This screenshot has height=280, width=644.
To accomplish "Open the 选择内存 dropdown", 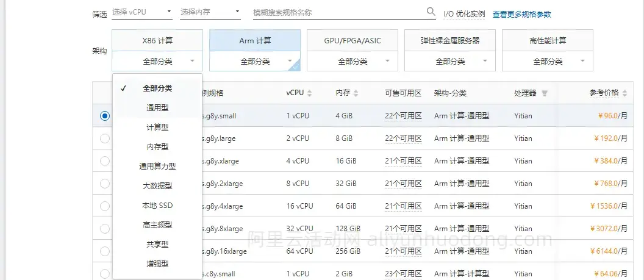I will [x=210, y=12].
